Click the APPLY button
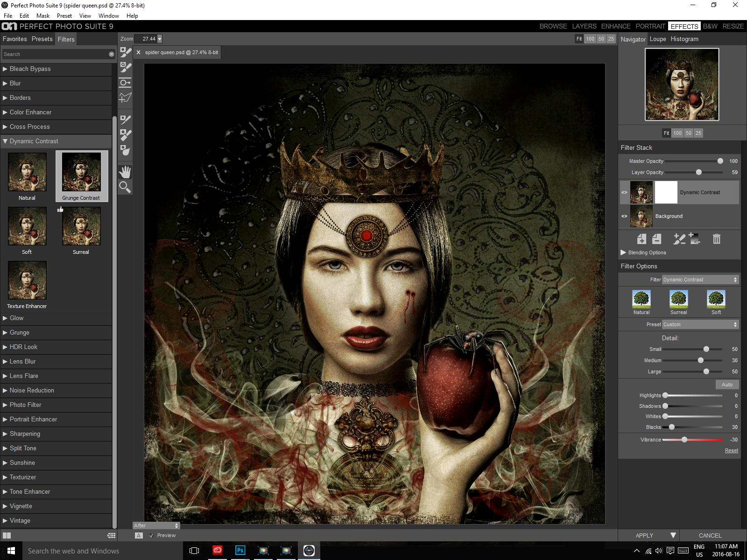747x560 pixels. (x=644, y=535)
